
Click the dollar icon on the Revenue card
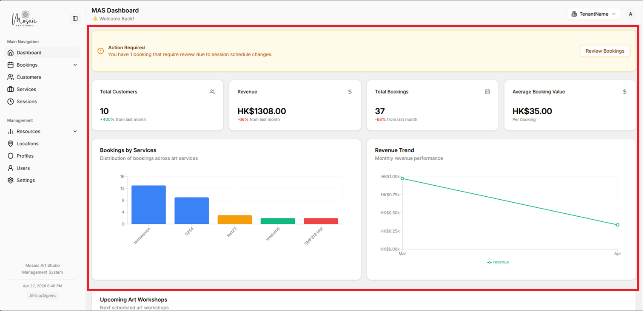350,91
